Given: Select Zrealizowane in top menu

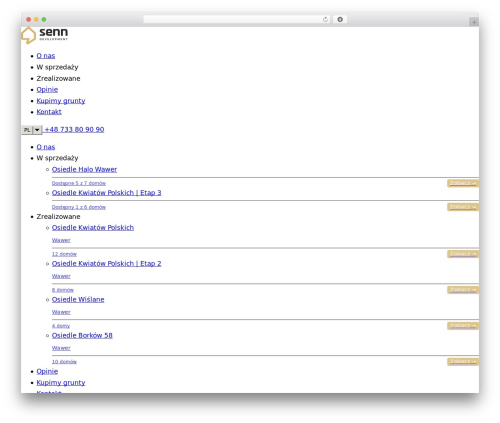Looking at the screenshot, I should click(58, 78).
